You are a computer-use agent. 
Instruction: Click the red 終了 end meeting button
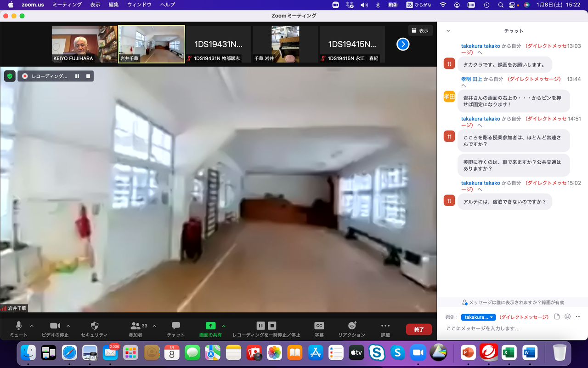(419, 329)
